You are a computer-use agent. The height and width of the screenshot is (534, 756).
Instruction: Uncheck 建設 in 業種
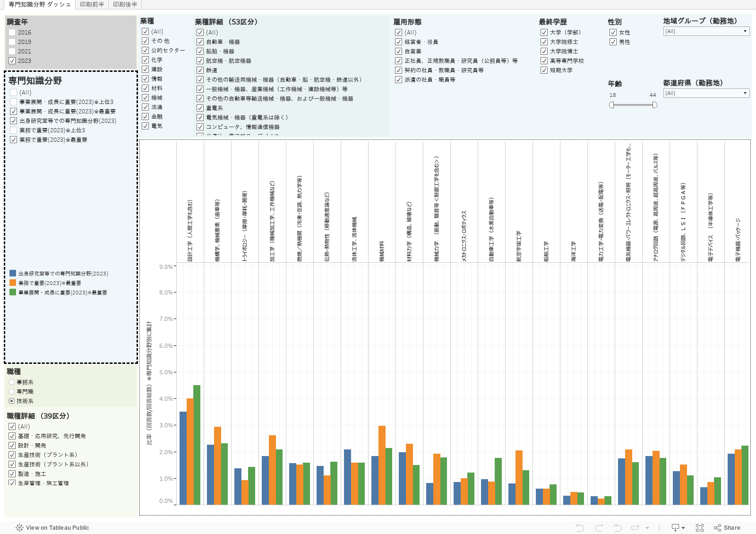click(146, 69)
